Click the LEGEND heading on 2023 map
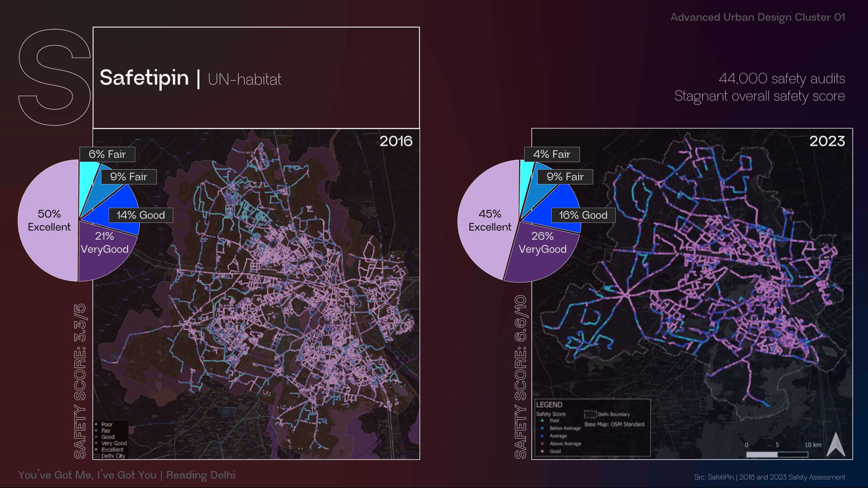Screen dimensions: 868x488 pos(549,405)
